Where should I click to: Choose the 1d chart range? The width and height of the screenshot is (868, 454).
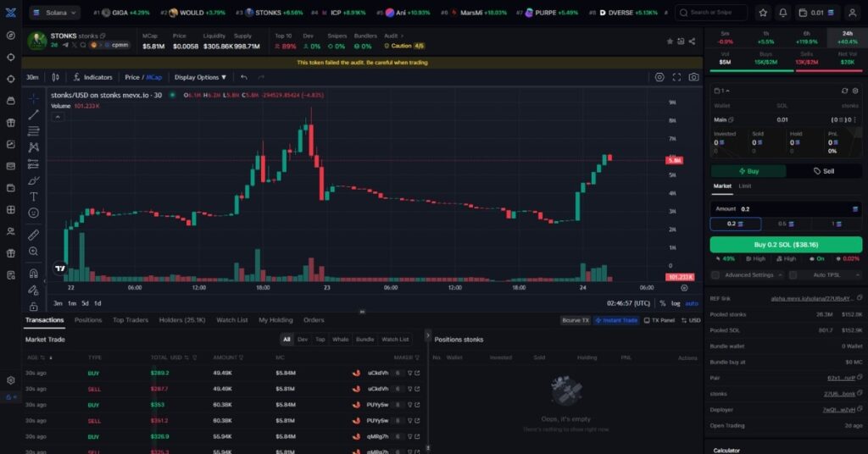(x=98, y=303)
